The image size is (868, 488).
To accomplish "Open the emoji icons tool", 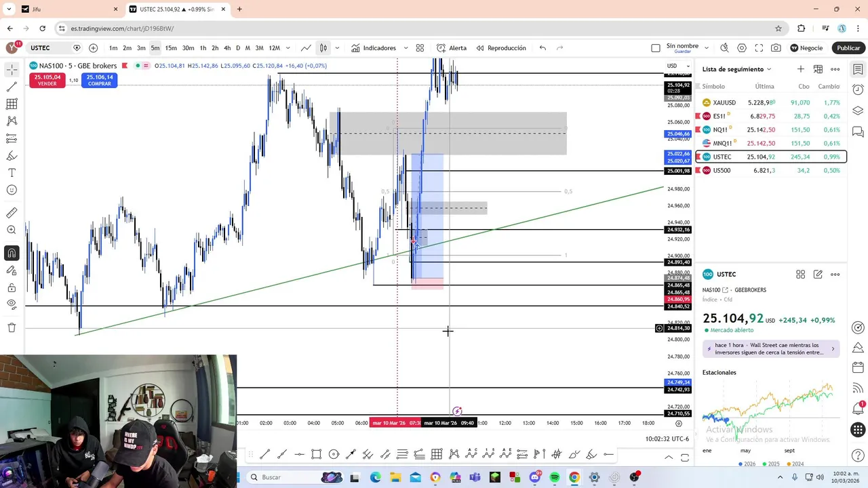I will pos(12,190).
